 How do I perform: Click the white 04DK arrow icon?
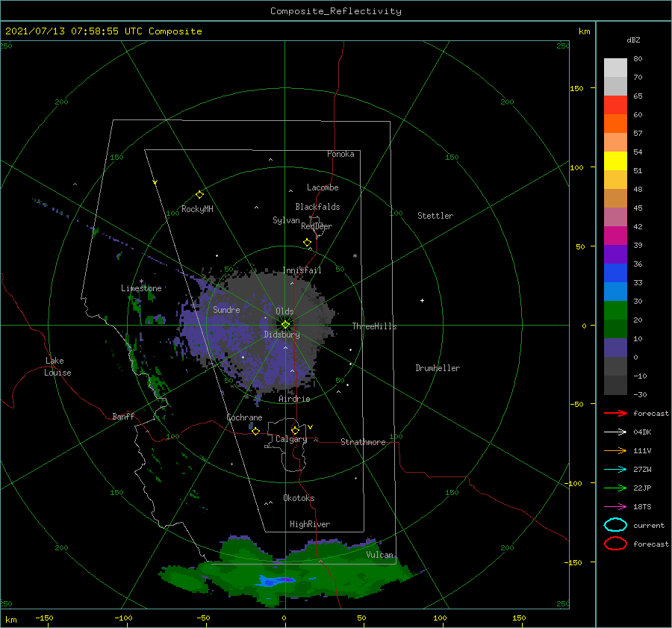click(615, 432)
